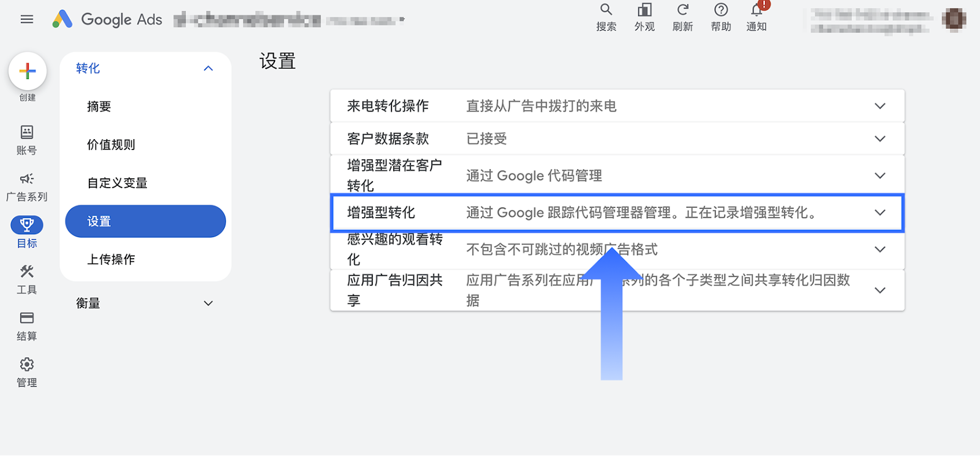Collapse the 转化 sidebar section
This screenshot has height=456, width=980.
point(208,69)
